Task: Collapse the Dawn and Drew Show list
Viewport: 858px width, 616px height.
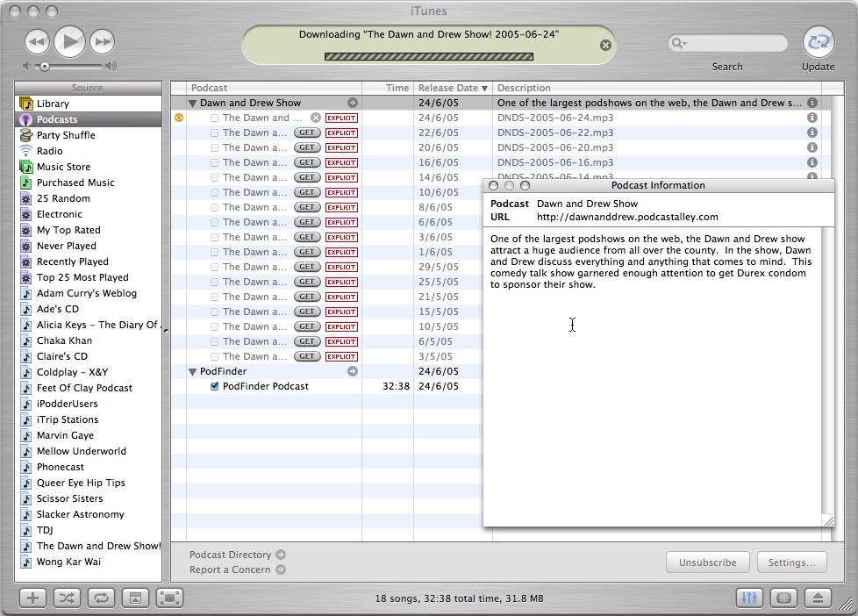Action: click(x=192, y=103)
